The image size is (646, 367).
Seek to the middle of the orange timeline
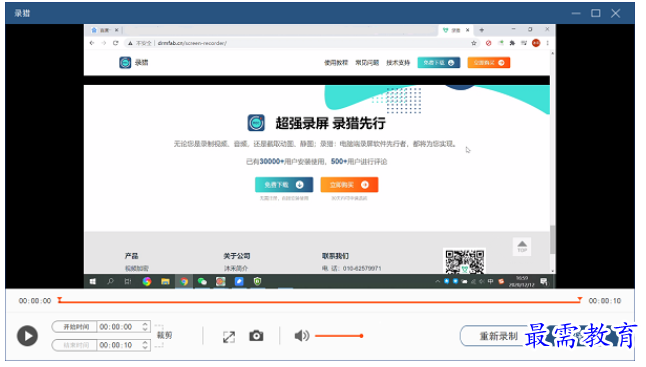coord(320,302)
